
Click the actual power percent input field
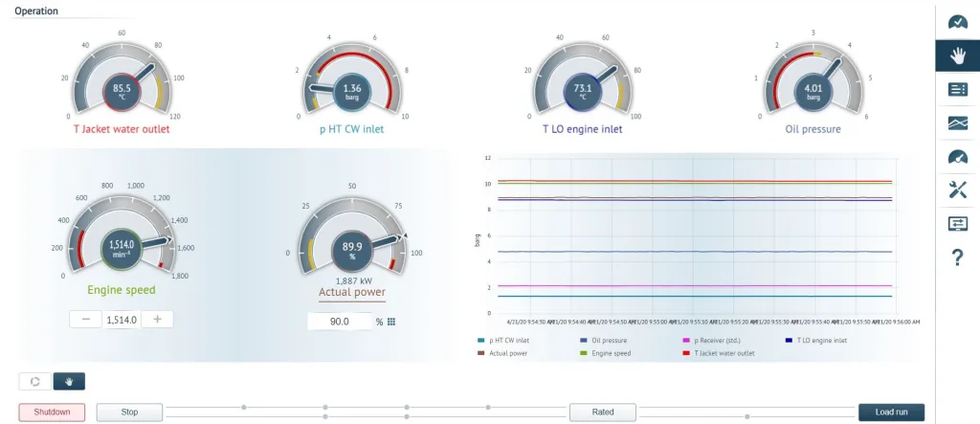[340, 323]
